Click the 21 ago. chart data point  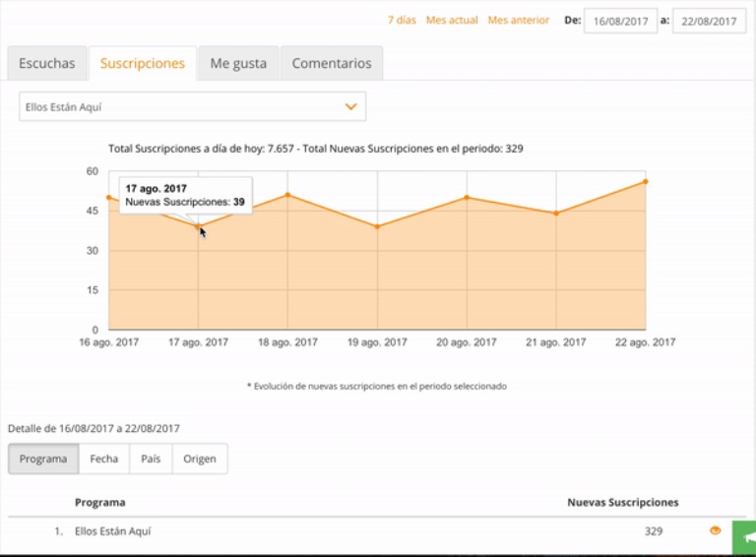[556, 213]
